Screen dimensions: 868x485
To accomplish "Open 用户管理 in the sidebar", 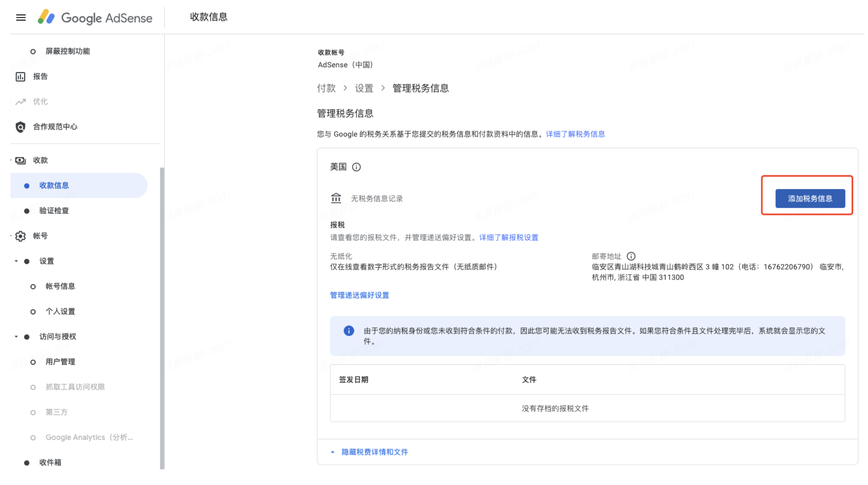I will 60,362.
